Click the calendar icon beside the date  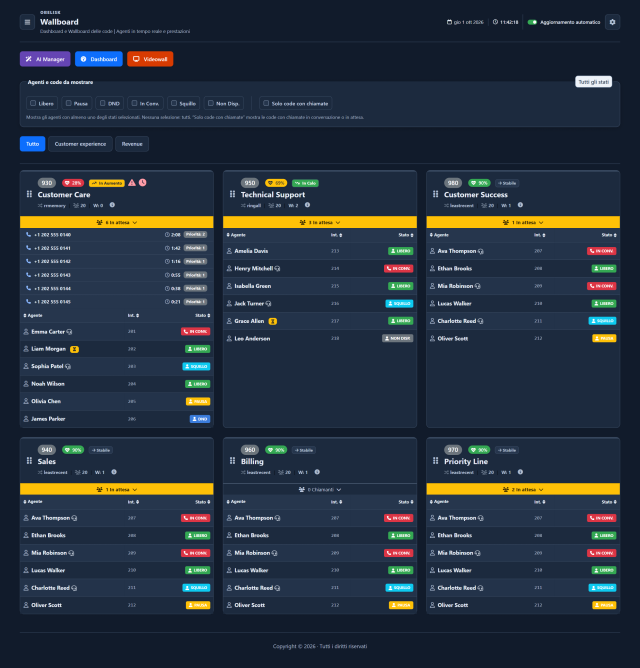point(449,22)
